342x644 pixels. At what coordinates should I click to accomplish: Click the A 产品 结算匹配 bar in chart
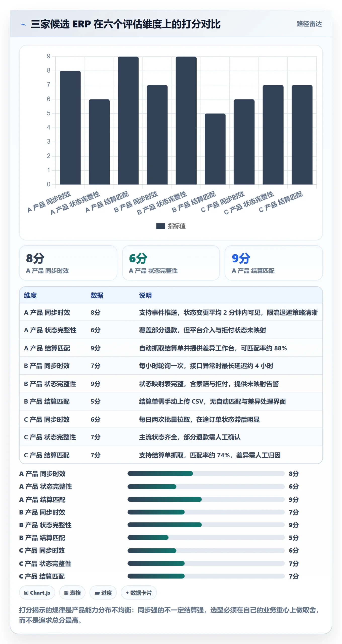128,120
